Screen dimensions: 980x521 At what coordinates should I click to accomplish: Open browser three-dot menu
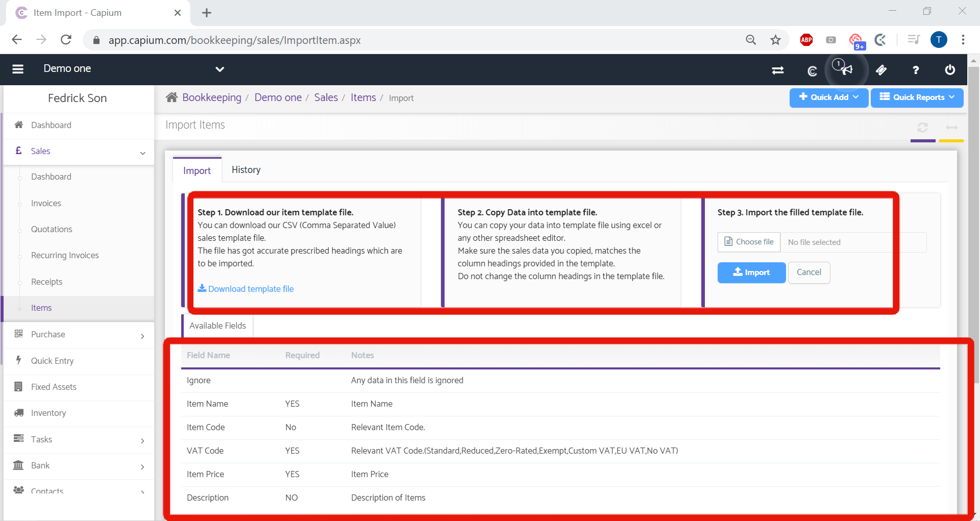coord(963,40)
